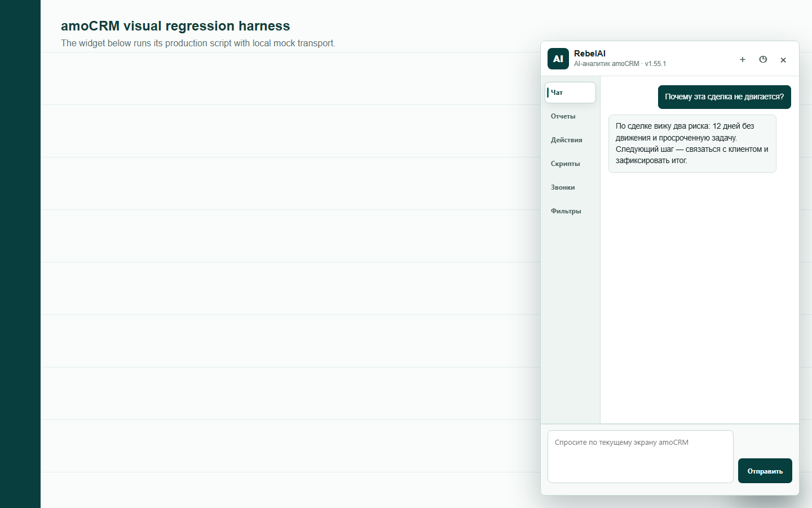Click the user message 'Почему эта сделка не двигается?'
Viewport: 812px width, 508px height.
tap(725, 97)
